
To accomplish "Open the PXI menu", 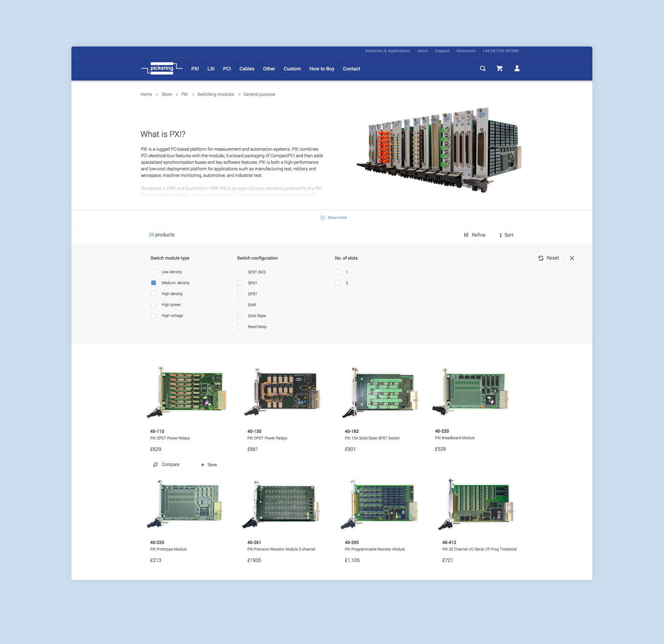I will pyautogui.click(x=195, y=69).
